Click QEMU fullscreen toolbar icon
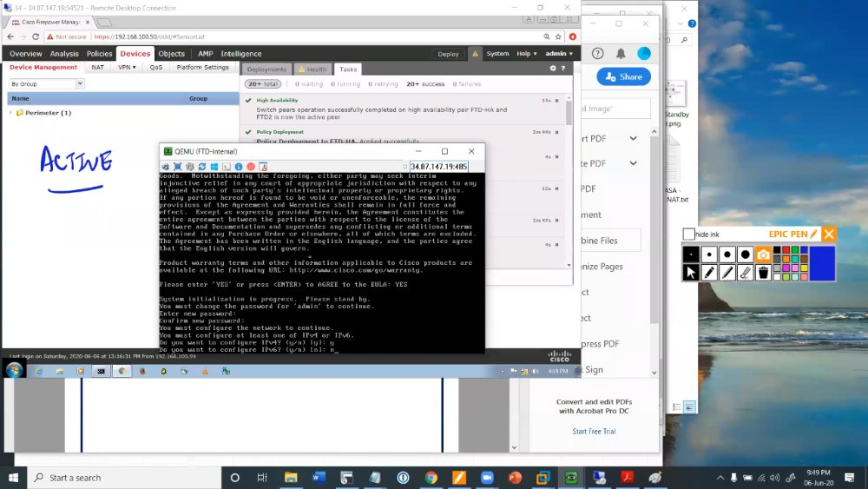Image resolution: width=868 pixels, height=489 pixels. click(x=178, y=167)
